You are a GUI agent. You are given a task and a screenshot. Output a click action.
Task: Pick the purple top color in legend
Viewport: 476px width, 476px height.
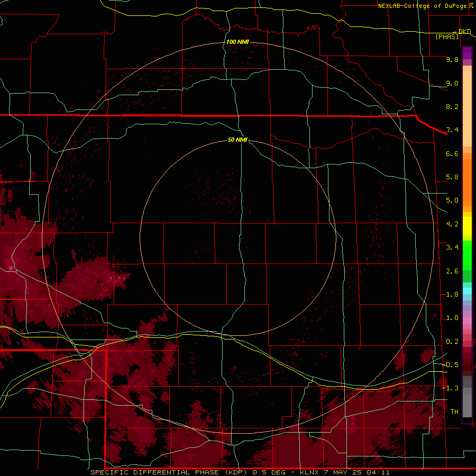pyautogui.click(x=467, y=53)
